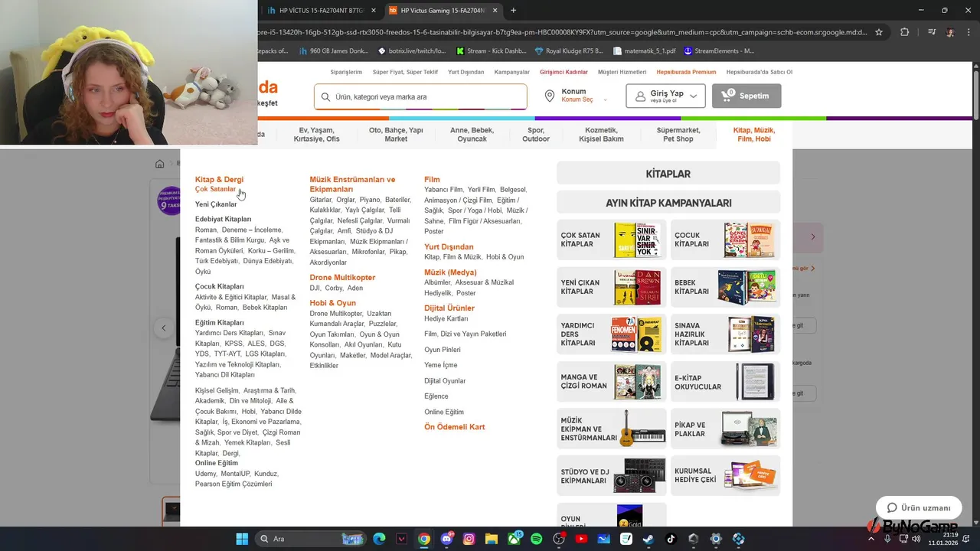Open Chrome media control icon

pyautogui.click(x=931, y=32)
